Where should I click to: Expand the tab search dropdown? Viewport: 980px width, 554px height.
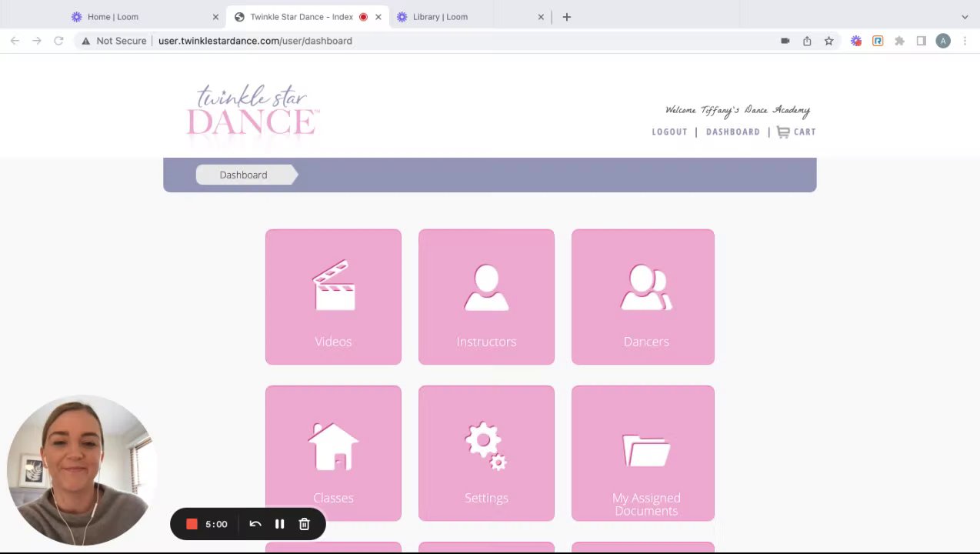pyautogui.click(x=965, y=17)
